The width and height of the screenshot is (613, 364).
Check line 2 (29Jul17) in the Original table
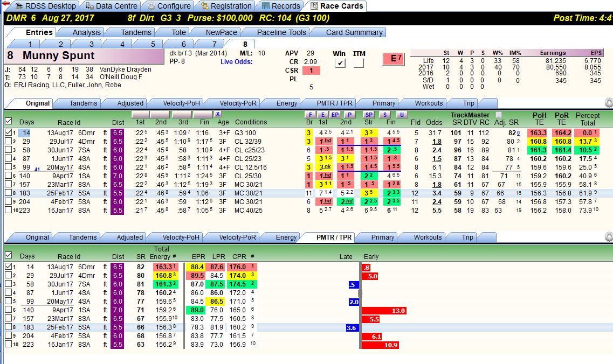(x=8, y=141)
